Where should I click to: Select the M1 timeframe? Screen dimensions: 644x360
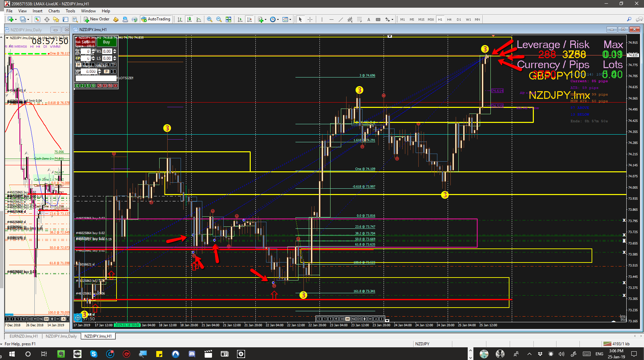pos(403,19)
